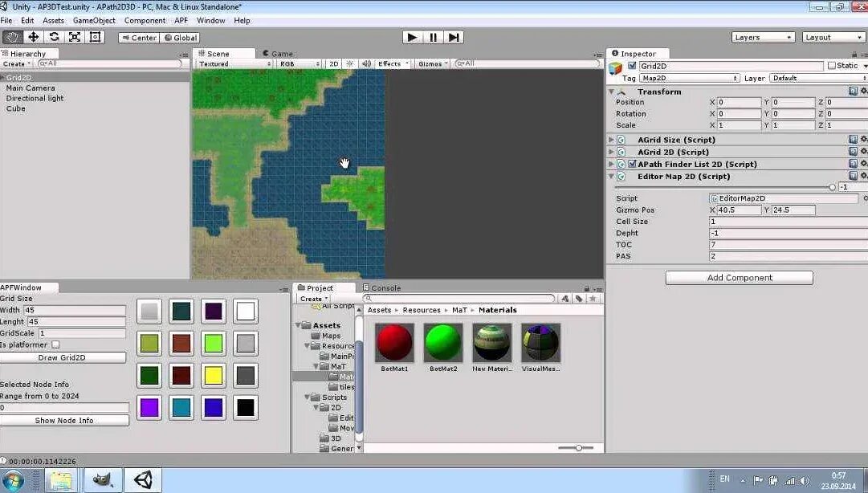
Task: Click the Step frame button
Action: click(x=454, y=37)
